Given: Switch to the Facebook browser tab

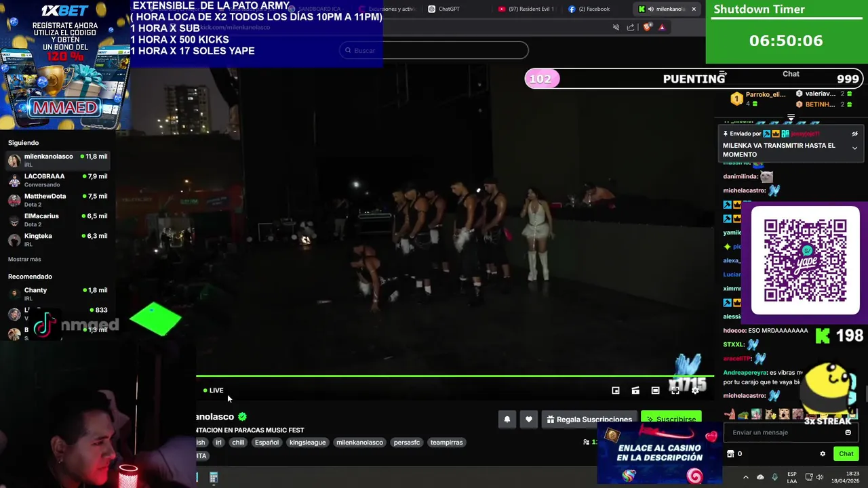Looking at the screenshot, I should (x=590, y=9).
